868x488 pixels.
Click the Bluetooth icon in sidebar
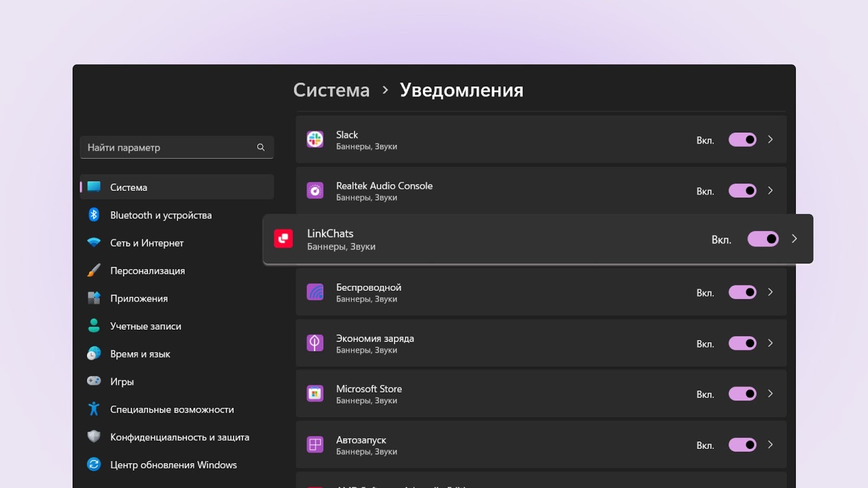[94, 215]
